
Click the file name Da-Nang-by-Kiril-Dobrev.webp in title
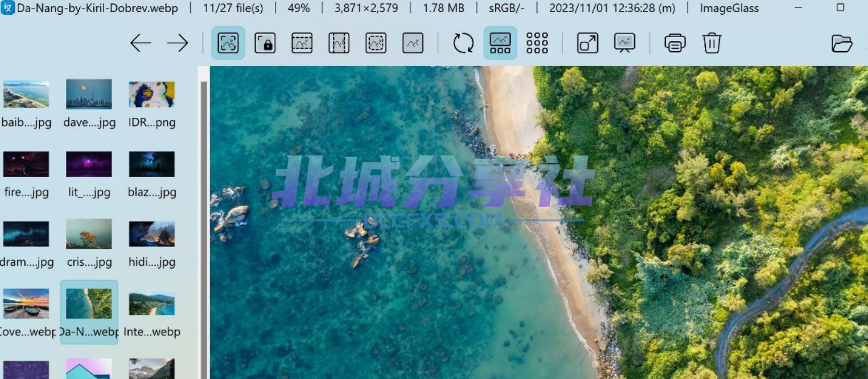97,8
